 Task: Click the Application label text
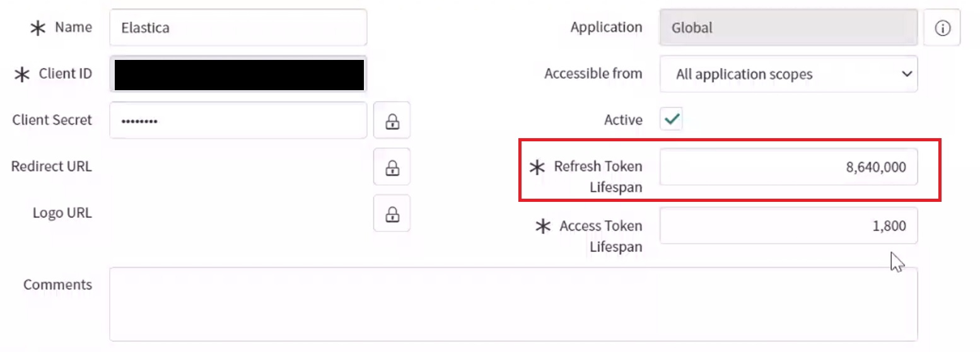click(x=606, y=27)
